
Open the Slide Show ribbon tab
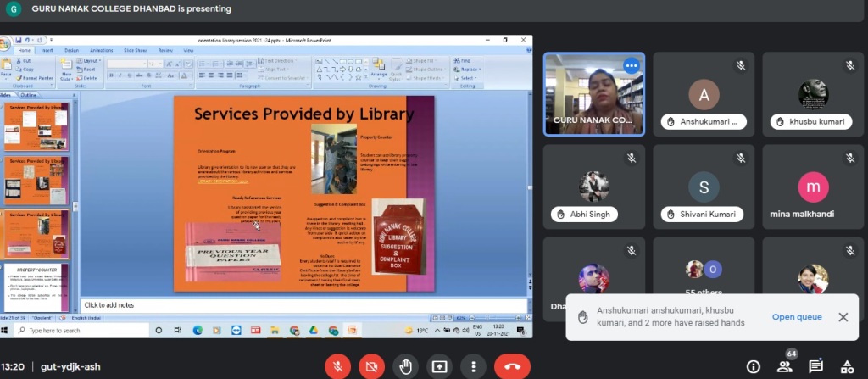point(135,50)
